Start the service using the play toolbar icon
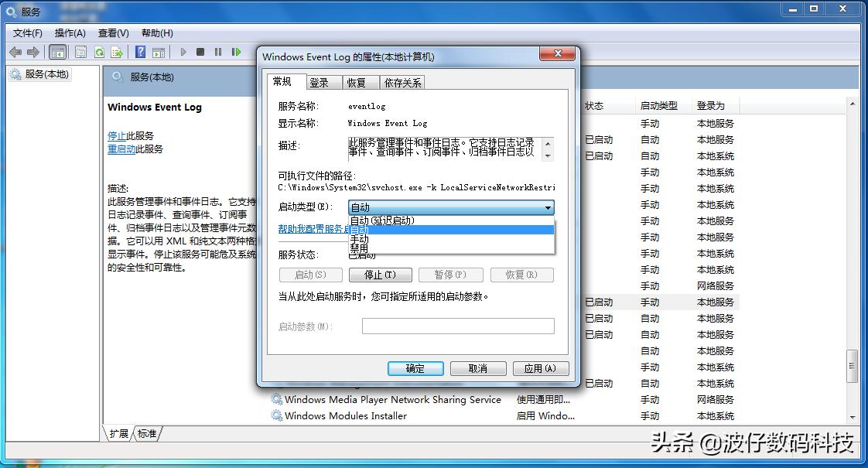Image resolution: width=868 pixels, height=468 pixels. tap(183, 52)
